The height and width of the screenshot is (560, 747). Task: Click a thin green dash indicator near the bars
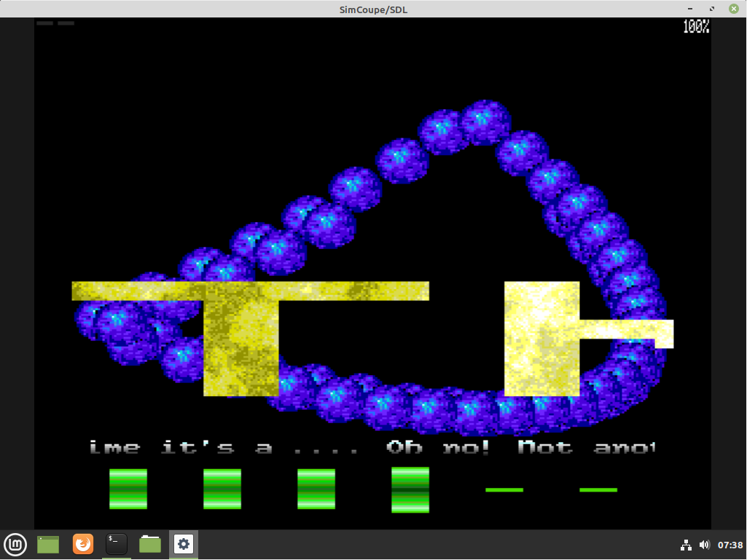pos(504,490)
